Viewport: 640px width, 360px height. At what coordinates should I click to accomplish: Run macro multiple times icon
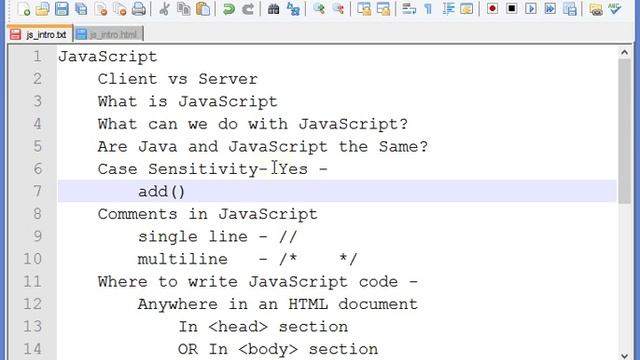(x=550, y=9)
